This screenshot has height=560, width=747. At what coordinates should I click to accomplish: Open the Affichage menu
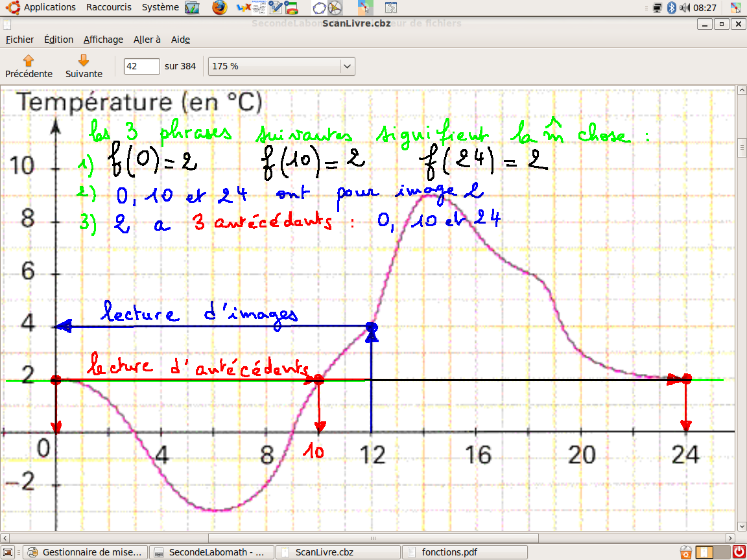(103, 40)
